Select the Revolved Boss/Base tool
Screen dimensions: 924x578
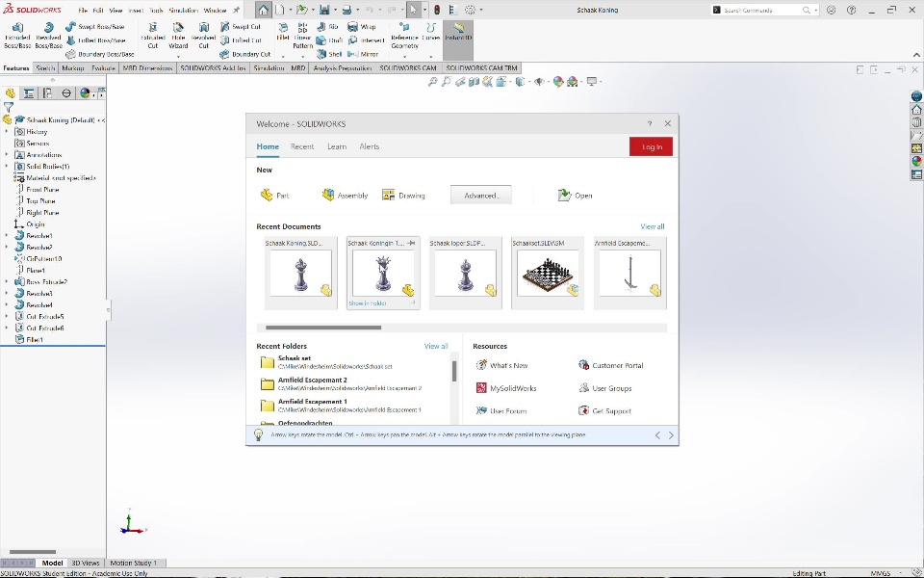pos(48,36)
